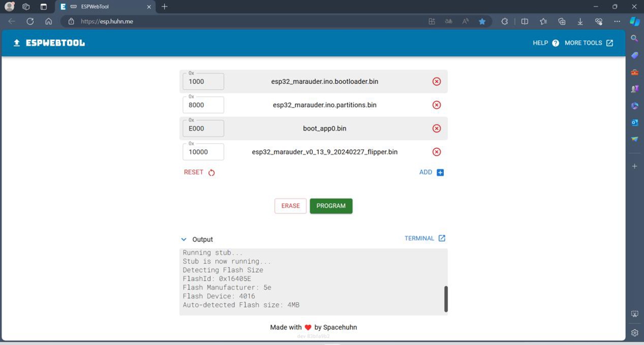Open TERMINAL in a new window
The height and width of the screenshot is (345, 644).
(442, 238)
